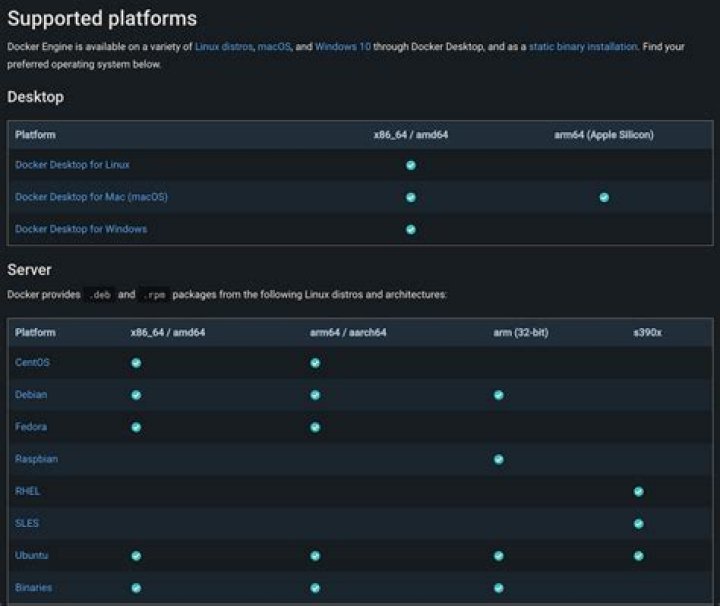Click the Ubuntu arm (32-bit) checkmark
Image resolution: width=720 pixels, height=606 pixels.
click(x=499, y=556)
